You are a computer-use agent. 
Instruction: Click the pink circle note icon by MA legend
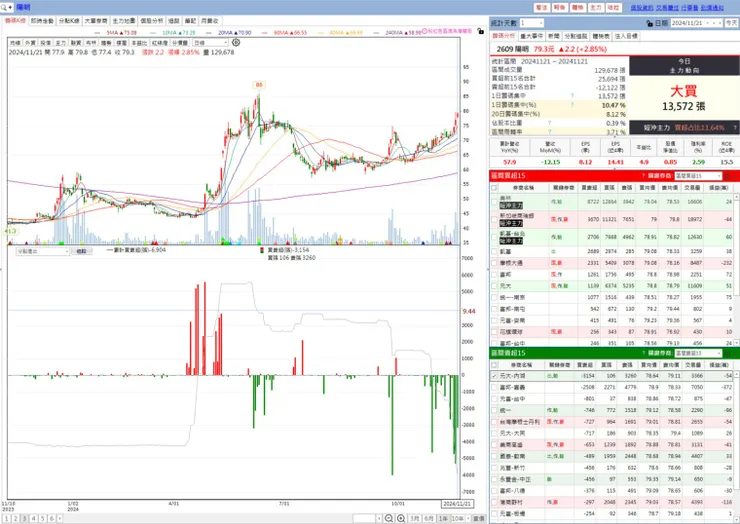(x=424, y=31)
